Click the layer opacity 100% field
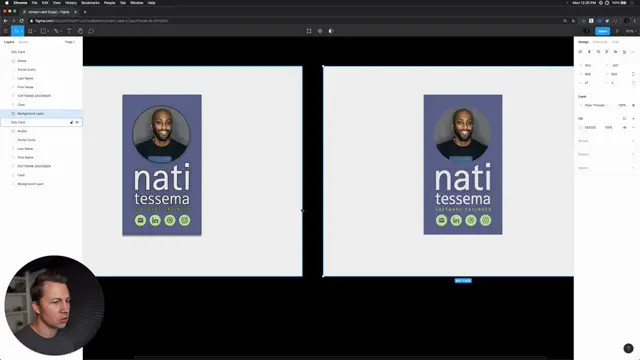The height and width of the screenshot is (360, 640). [622, 105]
